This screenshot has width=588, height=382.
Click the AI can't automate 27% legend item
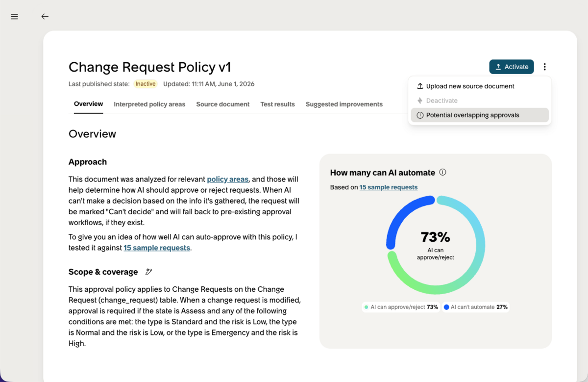click(x=475, y=307)
